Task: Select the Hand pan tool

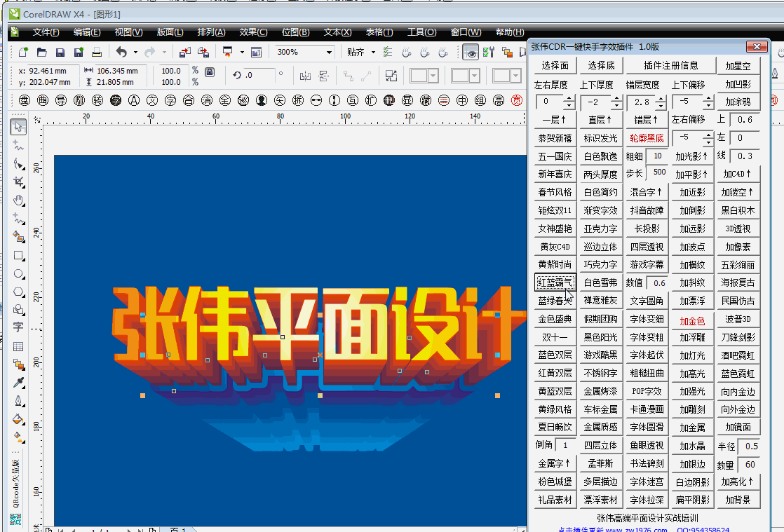Action: 18,200
